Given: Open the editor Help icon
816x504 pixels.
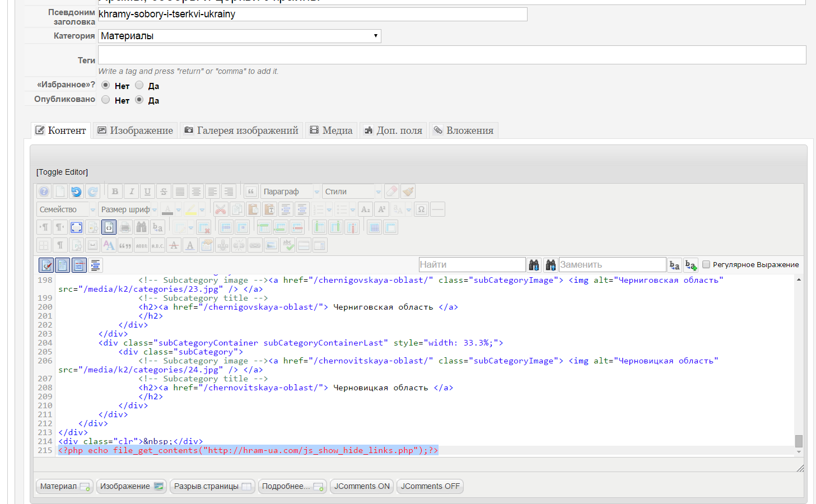Looking at the screenshot, I should (x=44, y=192).
